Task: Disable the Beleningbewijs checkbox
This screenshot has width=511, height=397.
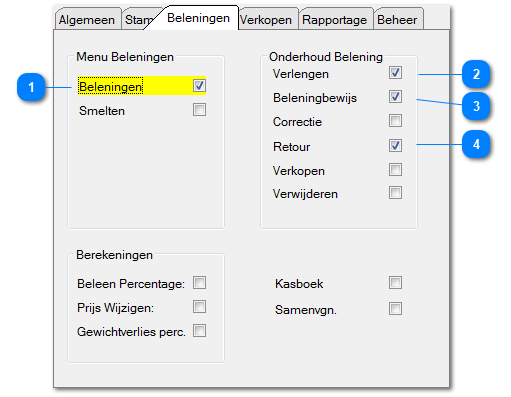Action: click(x=395, y=97)
